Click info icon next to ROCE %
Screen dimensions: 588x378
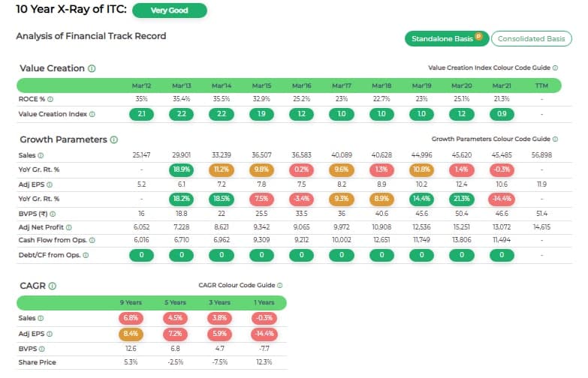click(x=51, y=99)
